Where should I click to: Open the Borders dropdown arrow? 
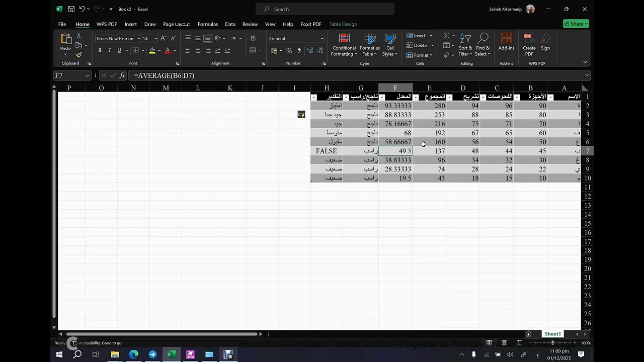tap(142, 51)
